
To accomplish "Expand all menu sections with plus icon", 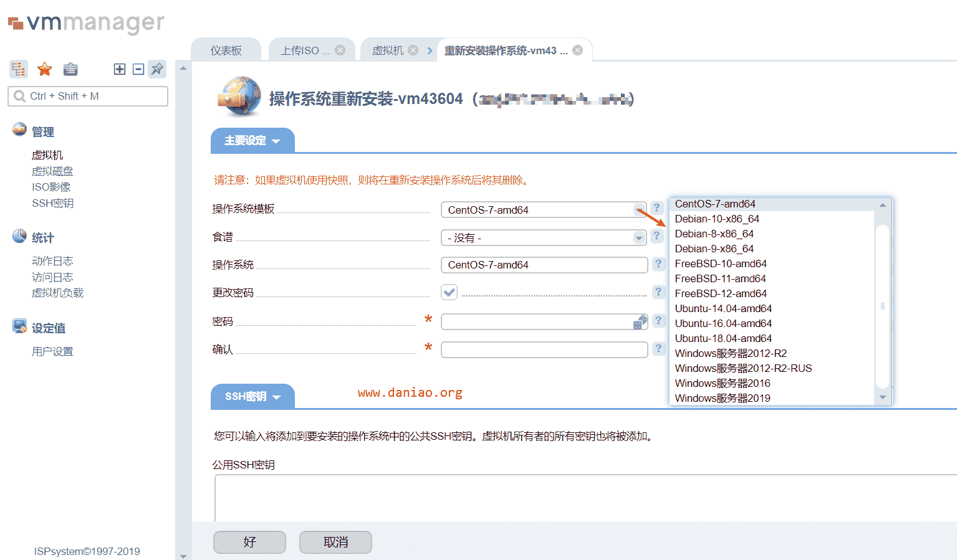I will [120, 69].
